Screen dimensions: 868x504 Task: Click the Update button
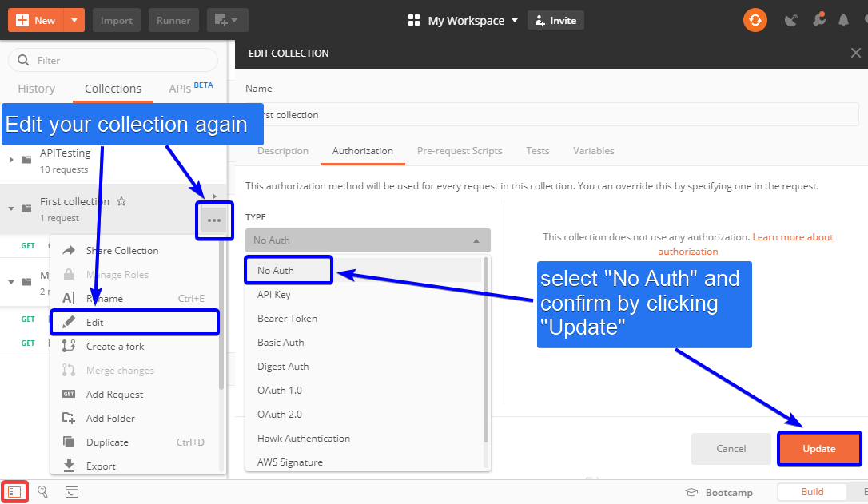(818, 449)
